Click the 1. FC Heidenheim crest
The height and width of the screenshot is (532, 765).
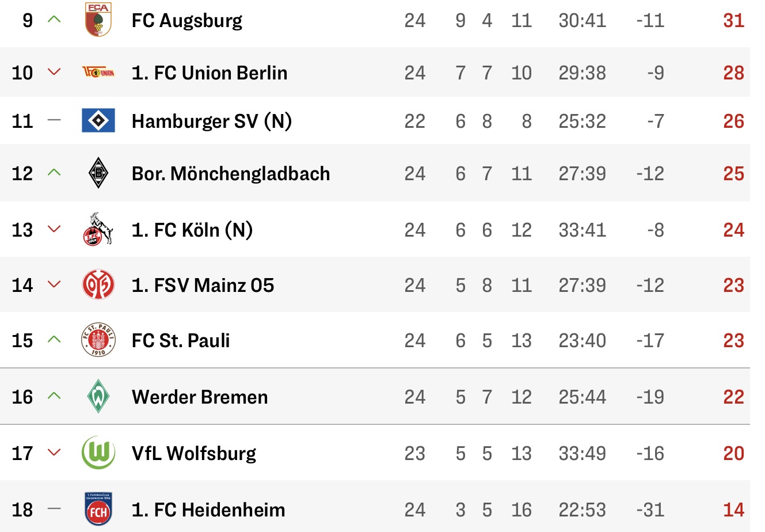(x=98, y=510)
